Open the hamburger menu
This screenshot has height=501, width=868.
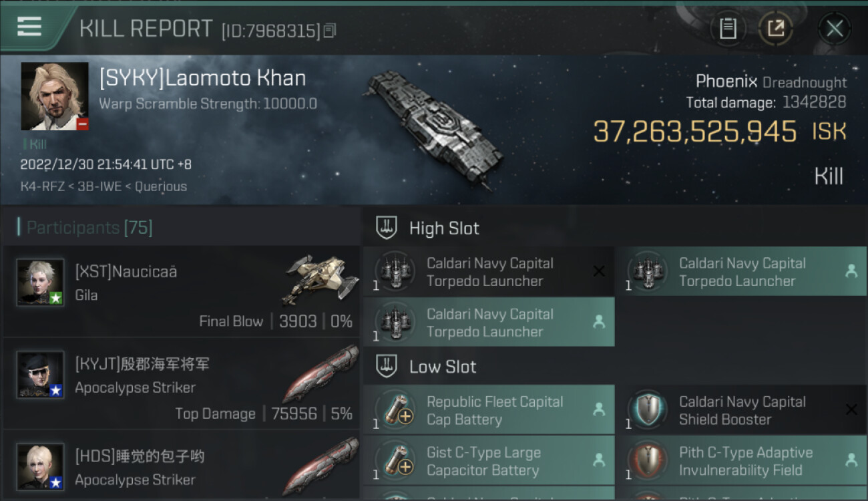(29, 27)
